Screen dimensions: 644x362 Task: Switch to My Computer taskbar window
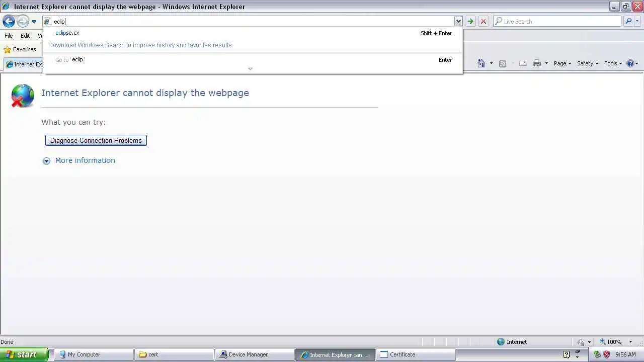point(94,354)
